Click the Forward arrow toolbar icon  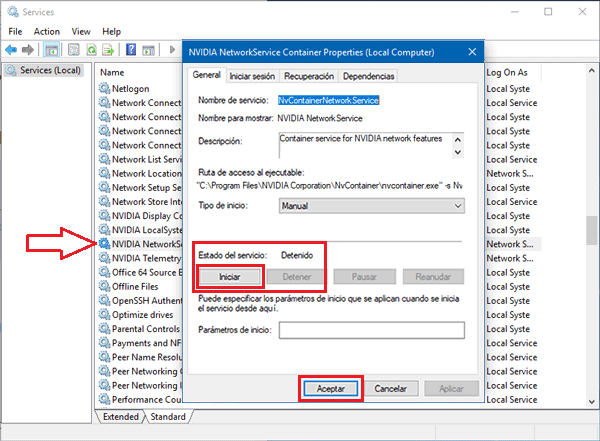tap(28, 50)
